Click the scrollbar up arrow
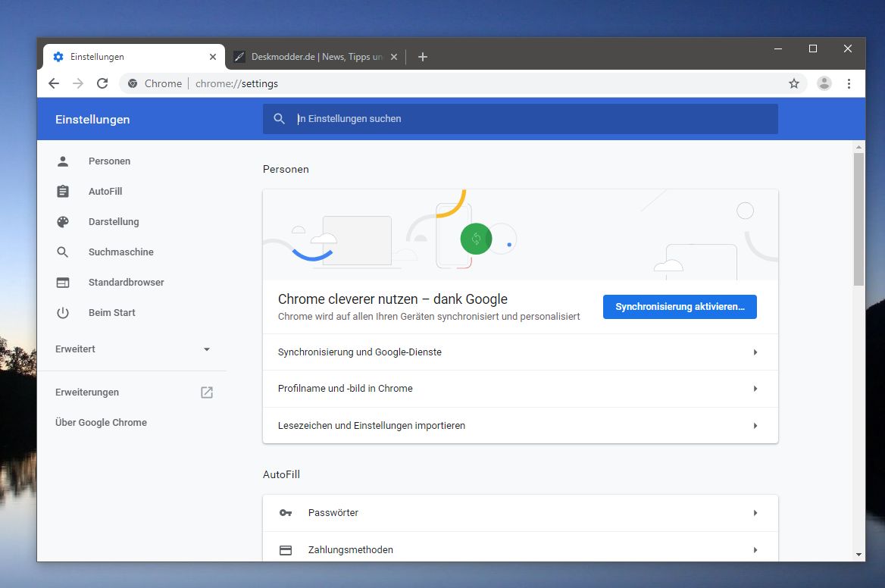Screen dimensions: 885x588 click(x=859, y=147)
